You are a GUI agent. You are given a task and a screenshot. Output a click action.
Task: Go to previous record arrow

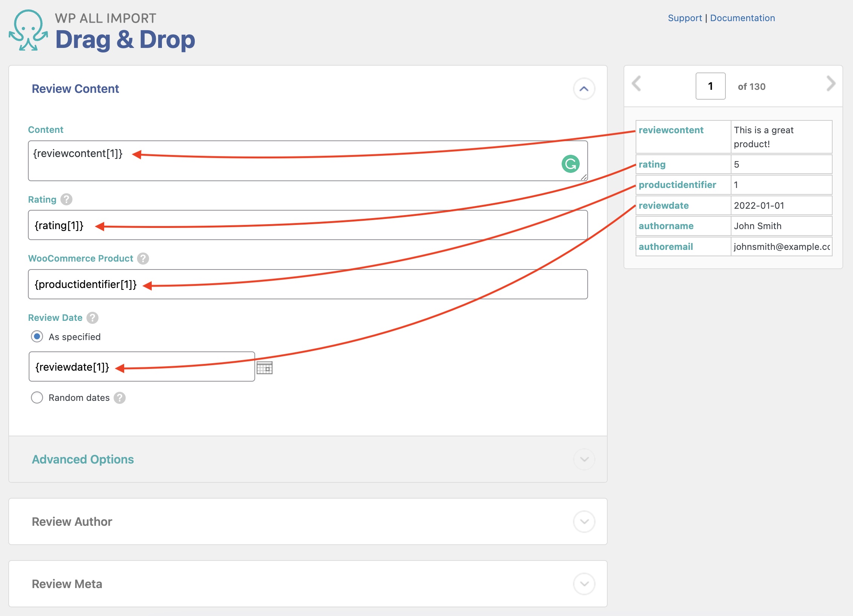pyautogui.click(x=637, y=84)
